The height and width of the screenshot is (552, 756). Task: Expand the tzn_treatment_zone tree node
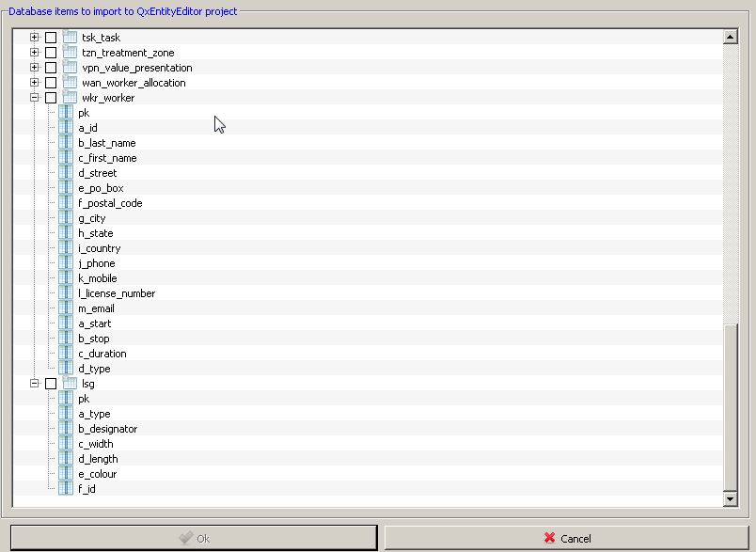[35, 53]
